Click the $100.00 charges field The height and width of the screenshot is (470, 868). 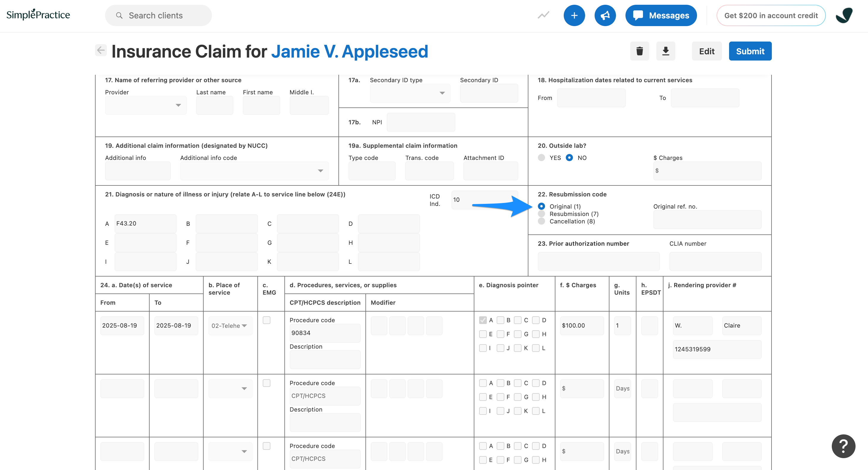click(x=582, y=326)
